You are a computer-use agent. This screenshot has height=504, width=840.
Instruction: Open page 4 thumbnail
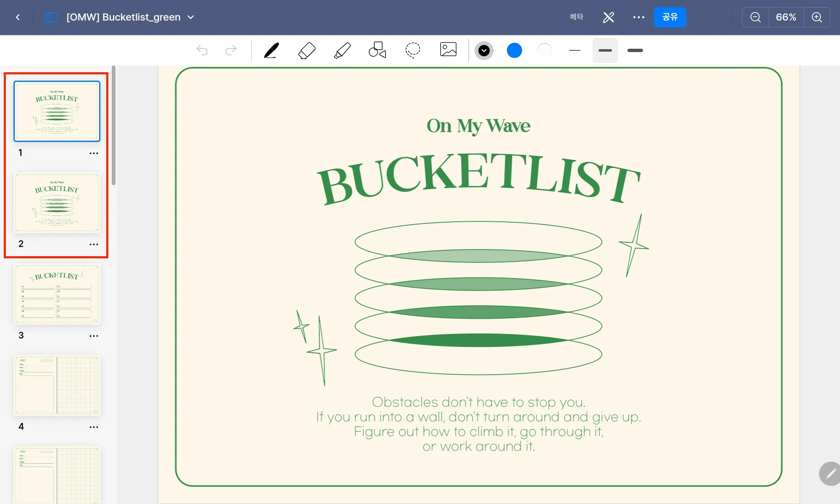[57, 385]
